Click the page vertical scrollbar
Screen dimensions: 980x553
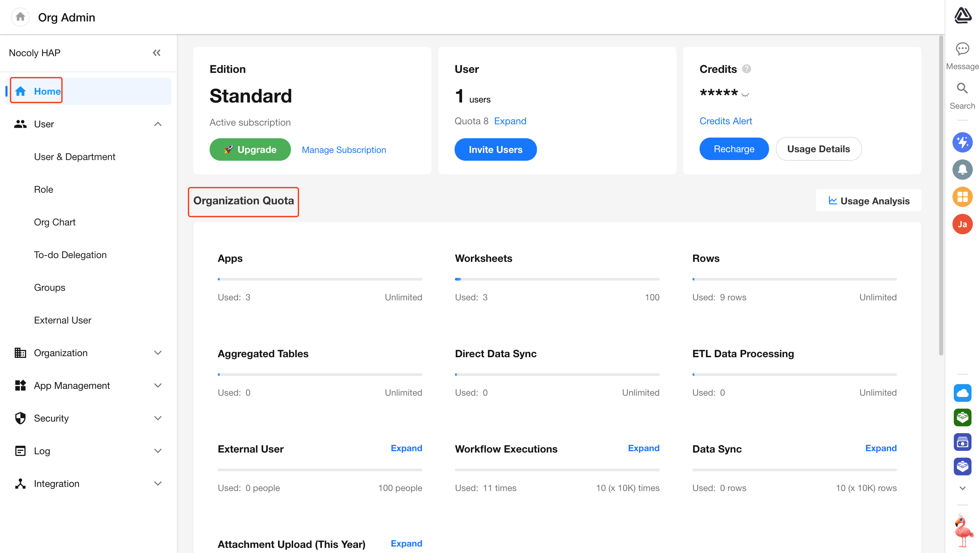click(941, 195)
